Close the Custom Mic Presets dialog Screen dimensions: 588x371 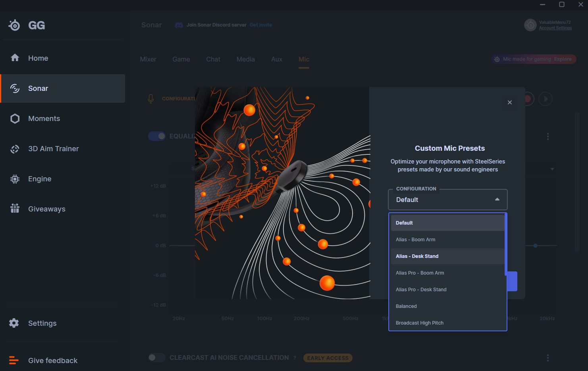coord(510,102)
